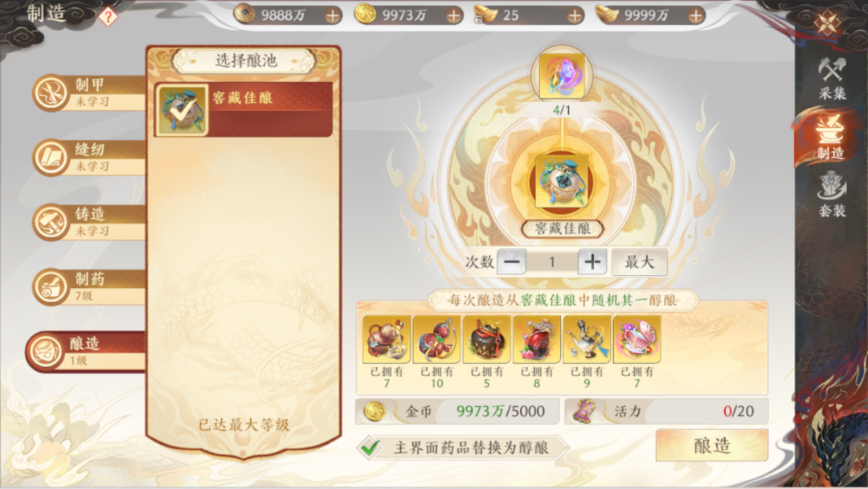
Task: Select the 窖藏佳酿 jar icon in center
Action: click(x=562, y=182)
